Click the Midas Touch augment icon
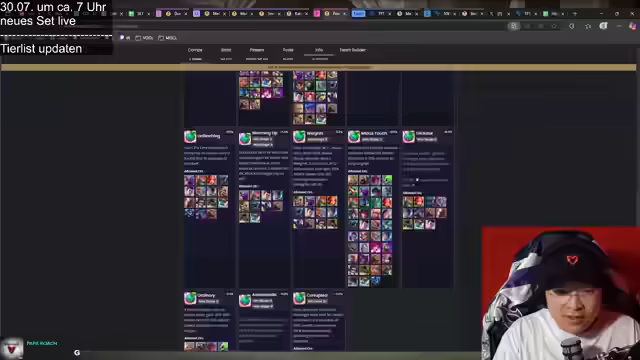This screenshot has width=640, height=360. [354, 137]
